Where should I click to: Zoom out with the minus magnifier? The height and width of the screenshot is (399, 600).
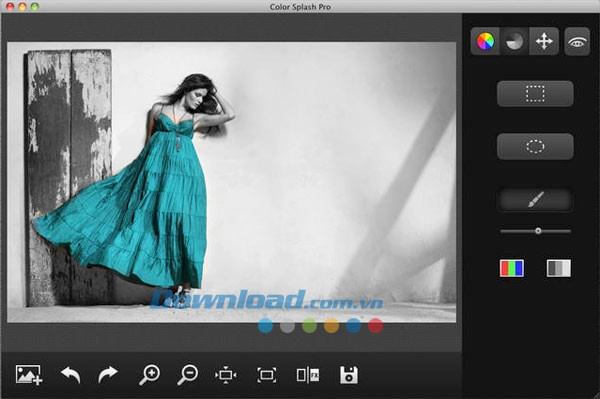point(188,375)
